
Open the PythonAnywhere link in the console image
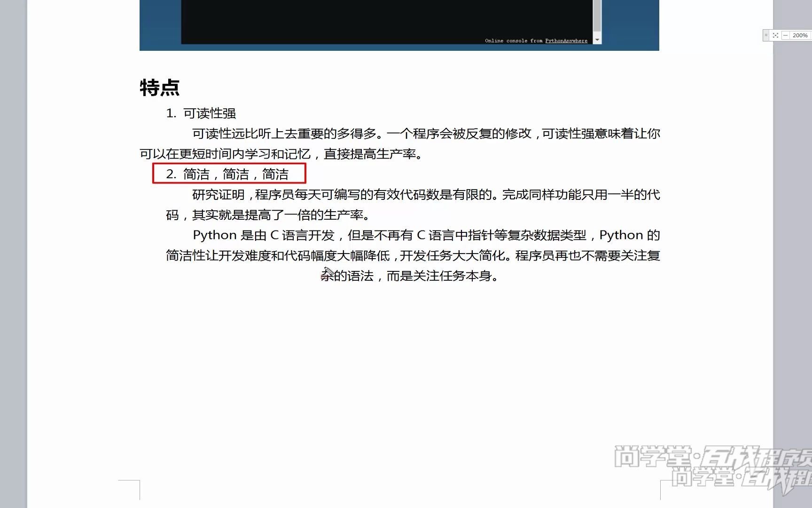566,41
